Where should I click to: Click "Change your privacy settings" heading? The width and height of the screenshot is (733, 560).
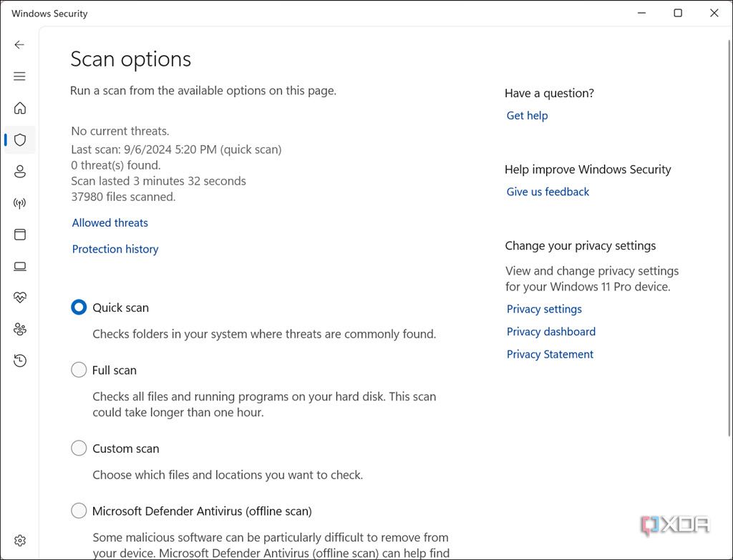[x=580, y=246]
